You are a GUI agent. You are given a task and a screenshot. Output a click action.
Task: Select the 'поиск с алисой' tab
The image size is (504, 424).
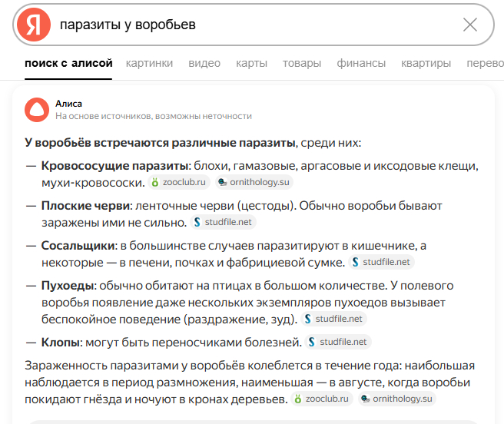[x=68, y=63]
